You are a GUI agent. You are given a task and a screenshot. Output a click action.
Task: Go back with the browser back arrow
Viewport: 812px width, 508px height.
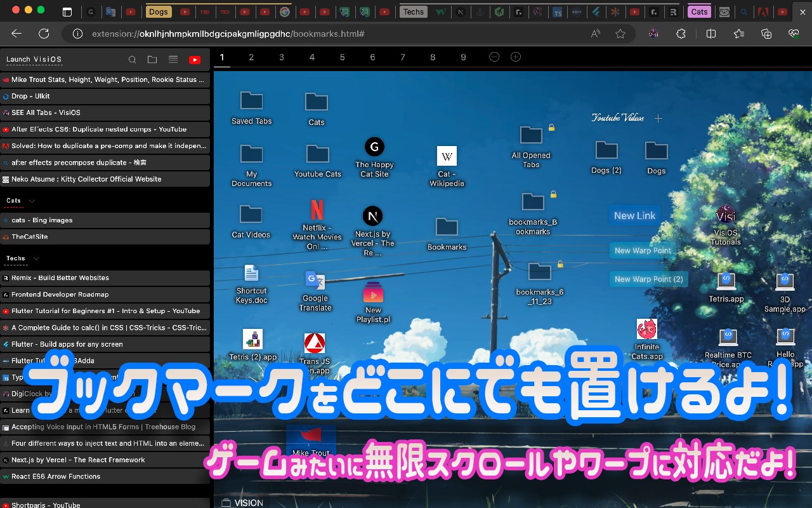[x=16, y=34]
